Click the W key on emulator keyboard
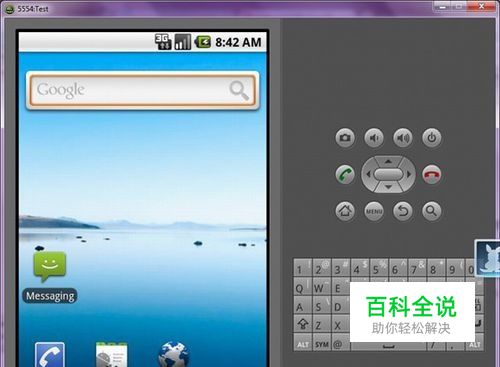Screen dimensions: 500x367 coord(322,287)
